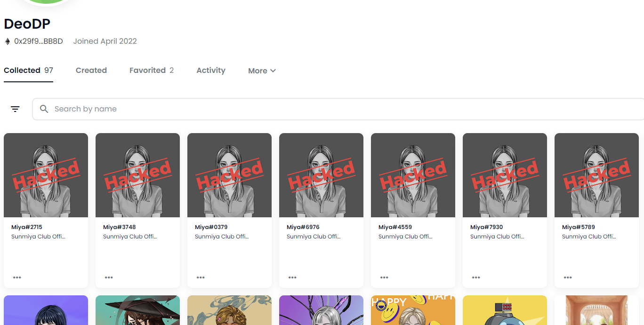The height and width of the screenshot is (325, 644).
Task: Click the Ethereum icon beside wallet address
Action: click(x=7, y=41)
